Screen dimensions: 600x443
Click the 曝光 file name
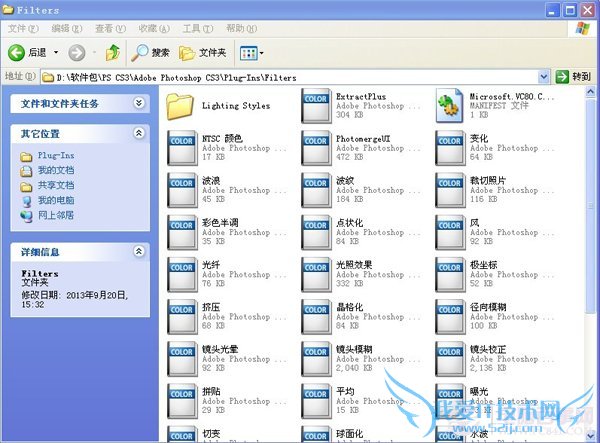pos(479,391)
